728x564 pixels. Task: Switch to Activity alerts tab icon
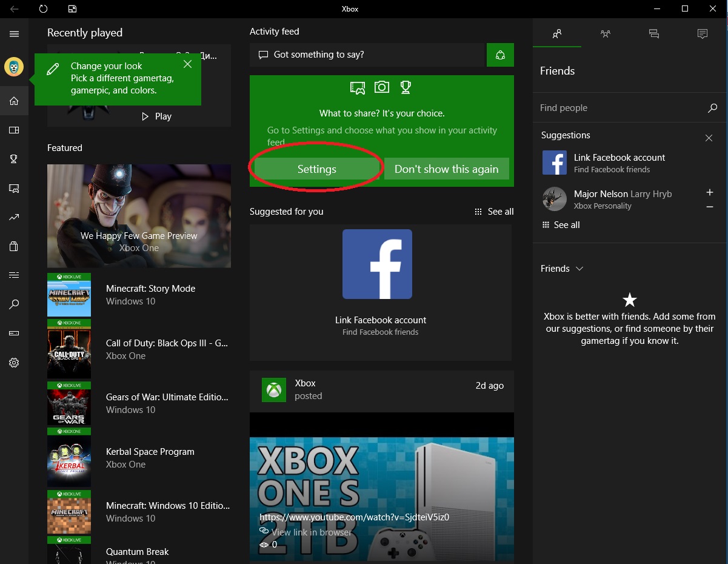702,34
